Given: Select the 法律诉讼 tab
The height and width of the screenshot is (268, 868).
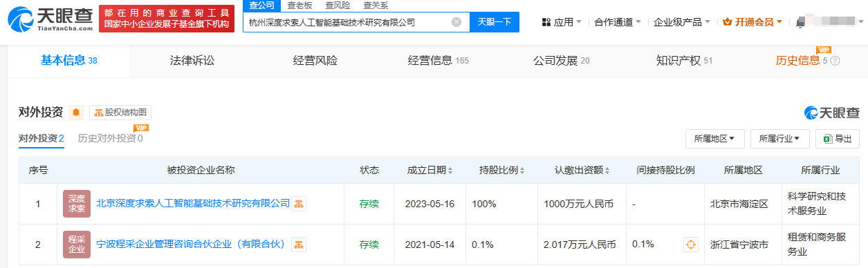Looking at the screenshot, I should 192,61.
